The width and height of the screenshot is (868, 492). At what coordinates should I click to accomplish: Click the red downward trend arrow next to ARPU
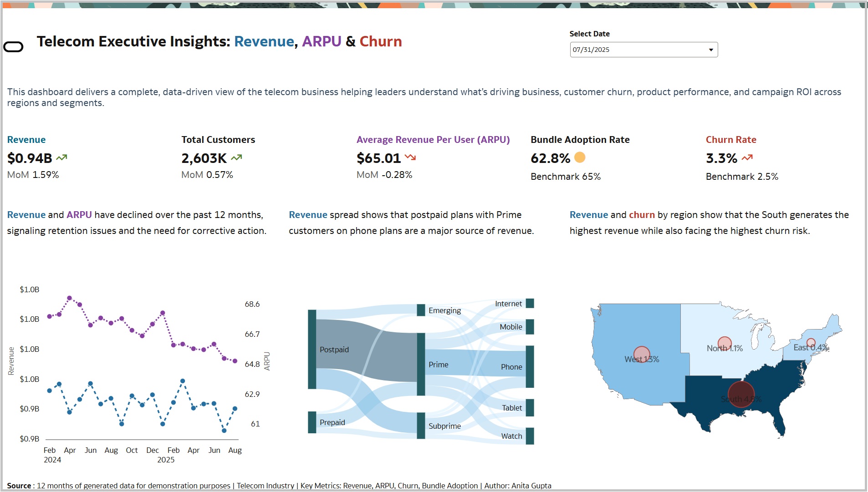(x=410, y=157)
